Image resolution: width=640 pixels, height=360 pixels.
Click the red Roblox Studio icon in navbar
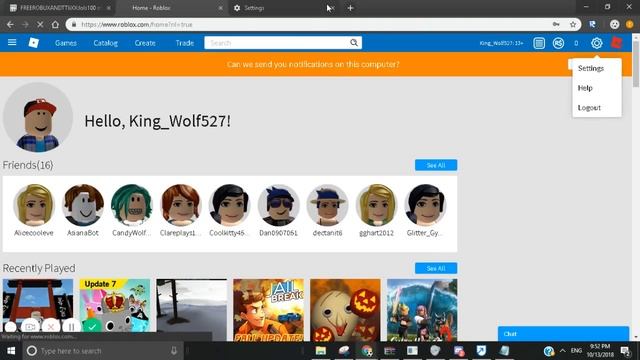[616, 42]
